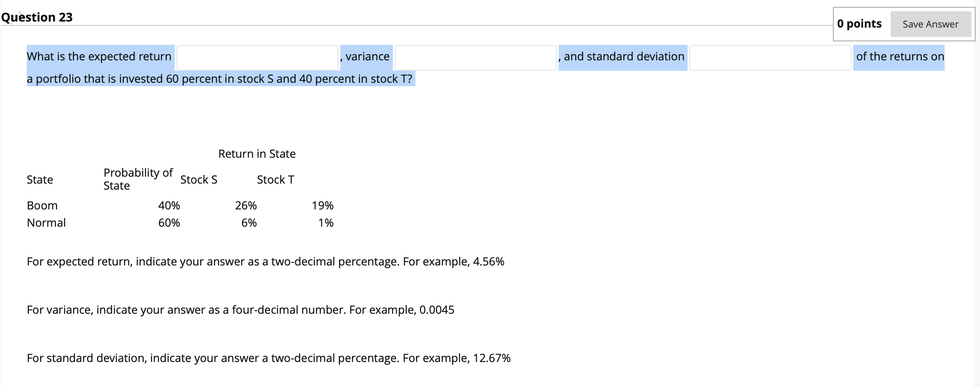Click the Return in State column header

coord(257,153)
